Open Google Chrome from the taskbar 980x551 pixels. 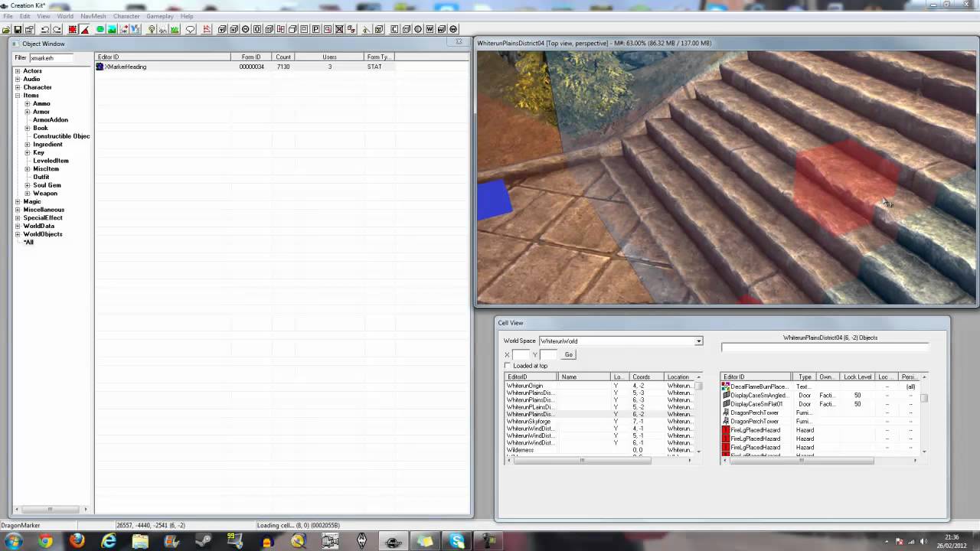pyautogui.click(x=46, y=541)
